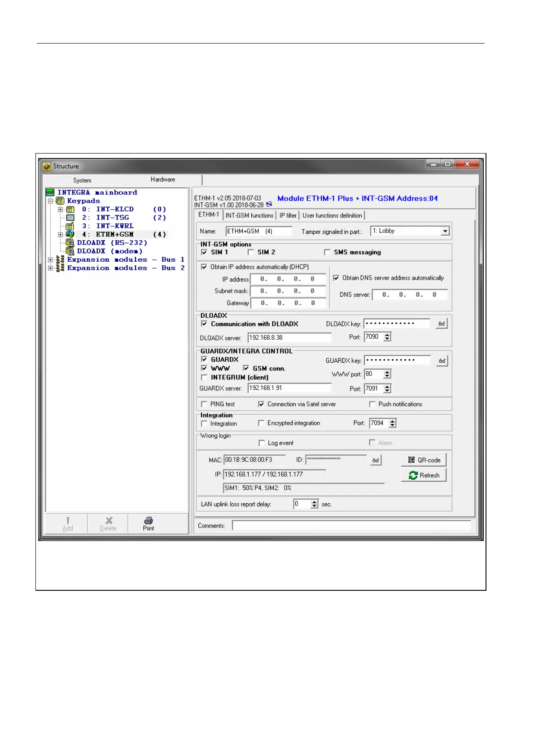Click the Comments text field

tap(351, 526)
